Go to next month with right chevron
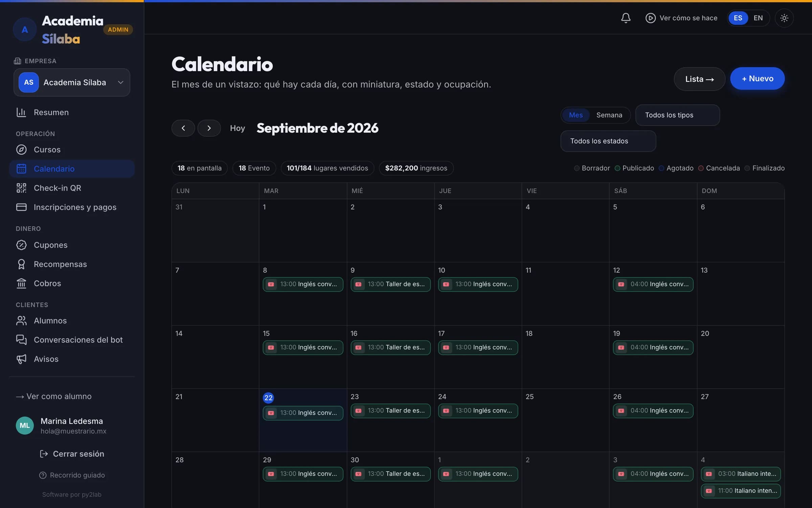 click(x=209, y=128)
